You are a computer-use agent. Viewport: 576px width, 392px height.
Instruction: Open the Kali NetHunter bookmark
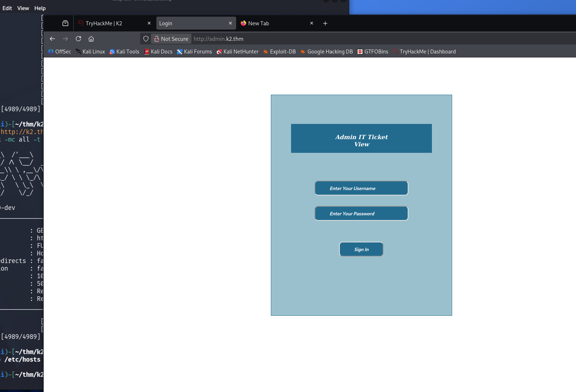(x=238, y=52)
